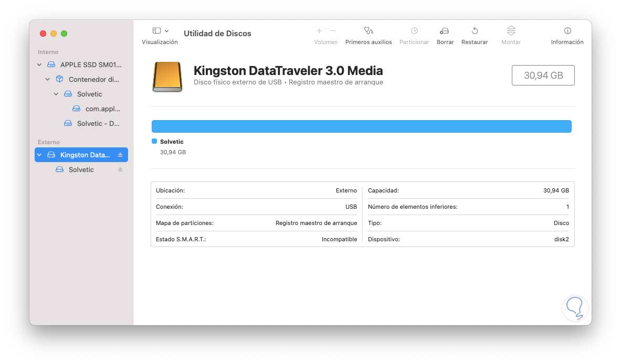
Task: Click the Capacidad value 30,94 GB in table
Action: click(x=556, y=190)
